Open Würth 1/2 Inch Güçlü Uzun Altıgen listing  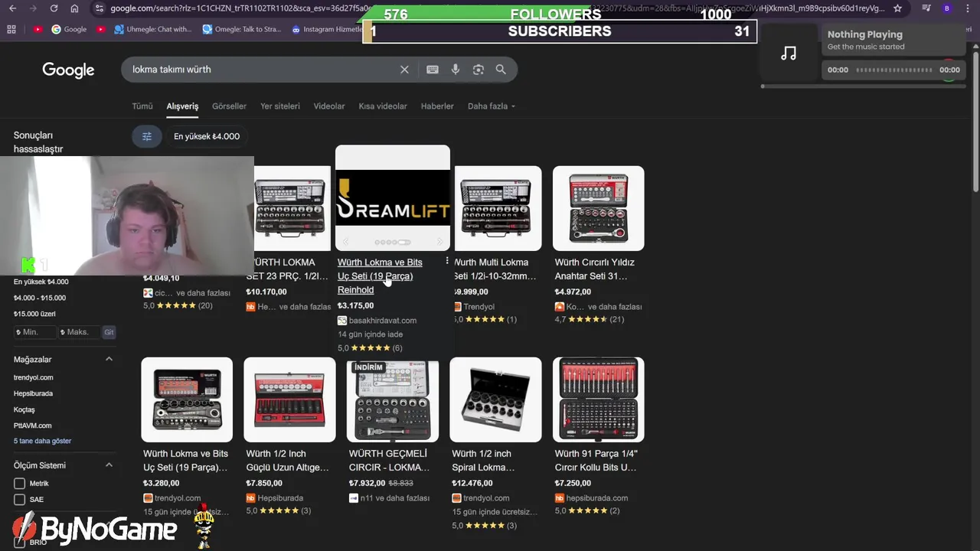pos(287,460)
